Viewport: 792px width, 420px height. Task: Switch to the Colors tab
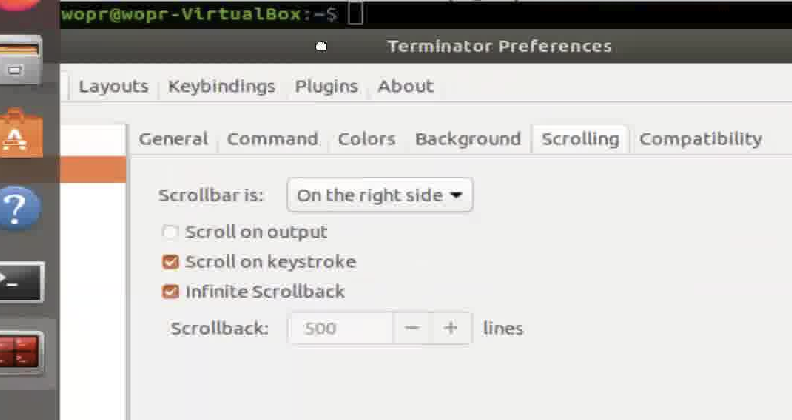(366, 139)
